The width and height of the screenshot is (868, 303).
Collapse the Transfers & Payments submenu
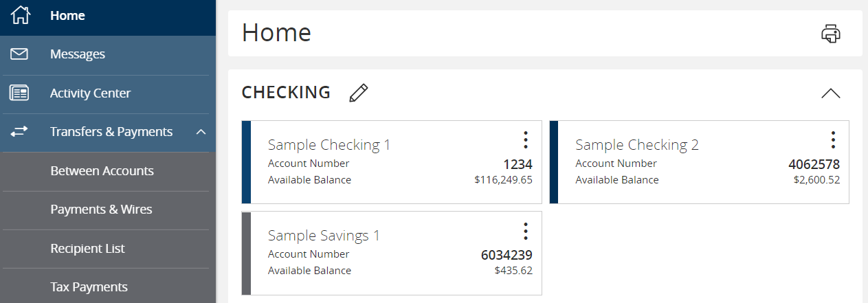click(x=201, y=132)
